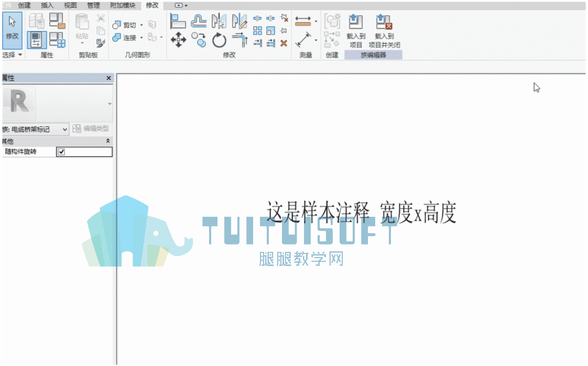588x366 pixels.
Task: Select the Align tool
Action: click(x=178, y=21)
